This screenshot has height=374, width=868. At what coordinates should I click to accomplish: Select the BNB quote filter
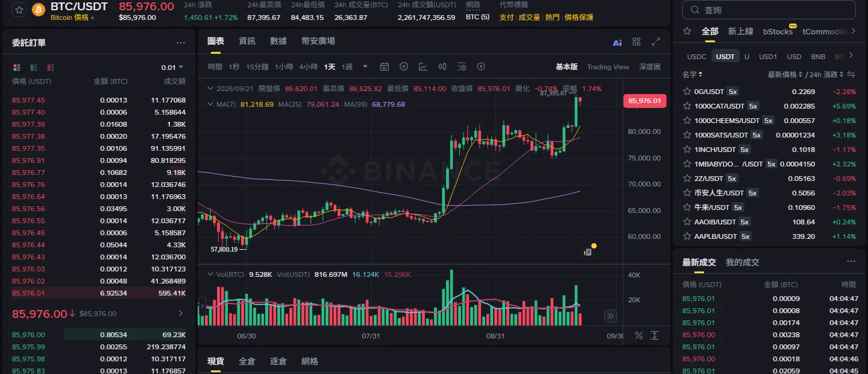(x=818, y=57)
